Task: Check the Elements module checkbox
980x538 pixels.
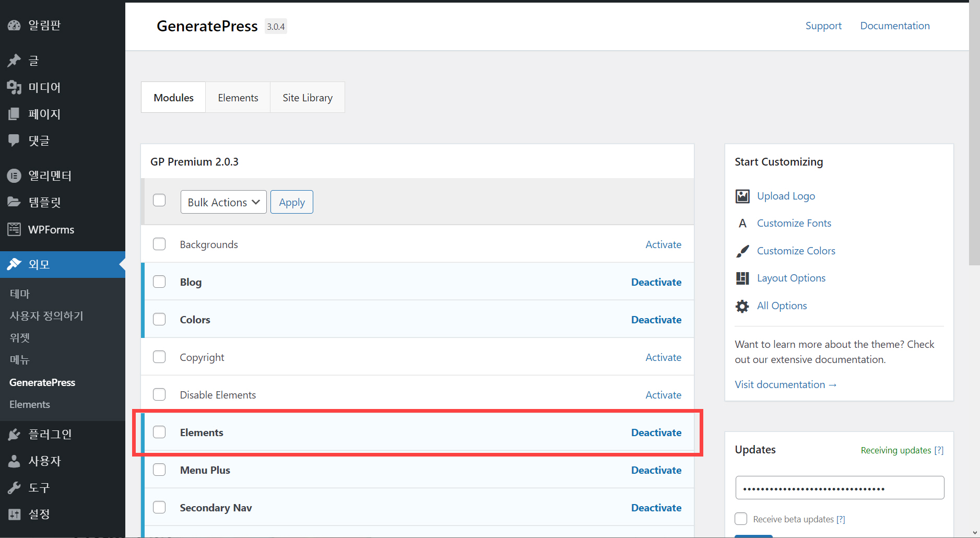Action: (x=159, y=432)
